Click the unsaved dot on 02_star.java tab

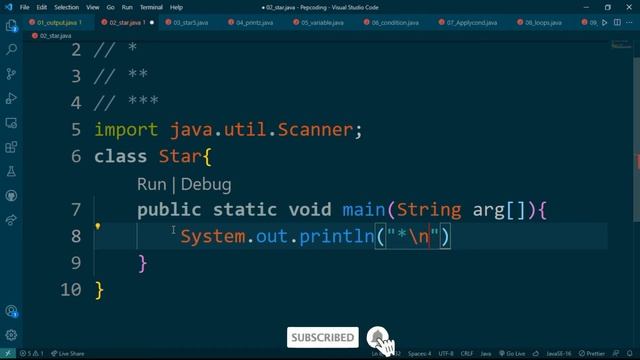point(152,22)
